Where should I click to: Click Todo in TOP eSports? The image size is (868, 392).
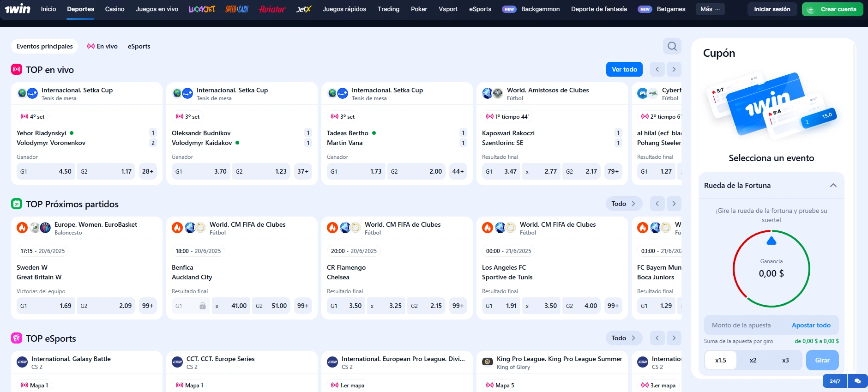click(624, 338)
